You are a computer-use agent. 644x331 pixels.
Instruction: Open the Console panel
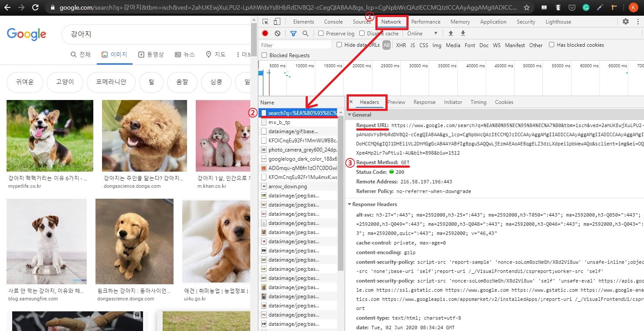(333, 21)
